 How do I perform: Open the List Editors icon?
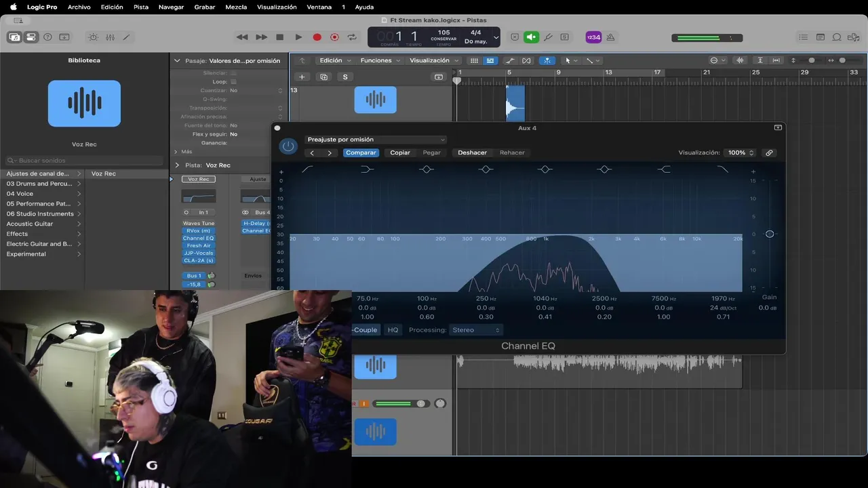coord(804,37)
